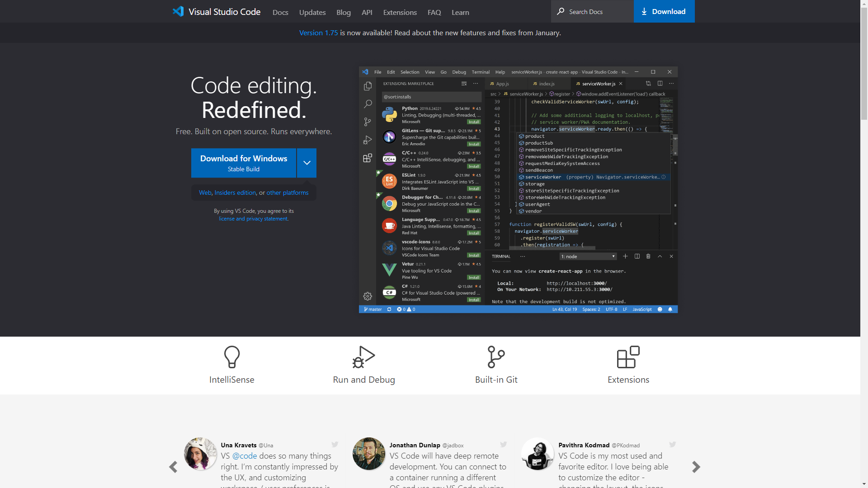Click the @sort:installs extension search box

coord(431,97)
